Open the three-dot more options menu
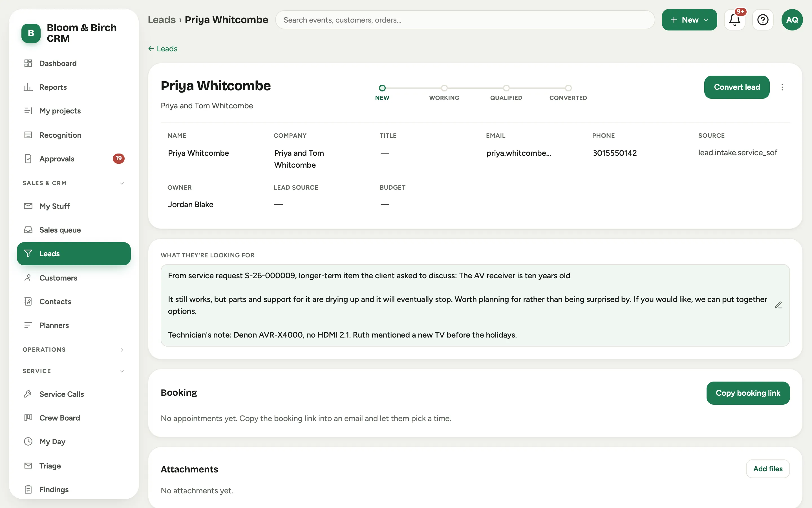The height and width of the screenshot is (508, 812). click(782, 87)
